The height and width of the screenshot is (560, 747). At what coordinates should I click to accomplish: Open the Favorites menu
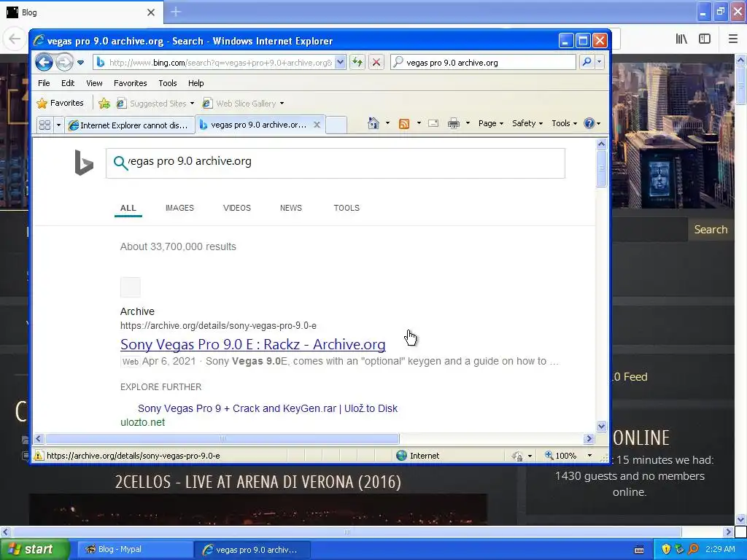[x=130, y=83]
